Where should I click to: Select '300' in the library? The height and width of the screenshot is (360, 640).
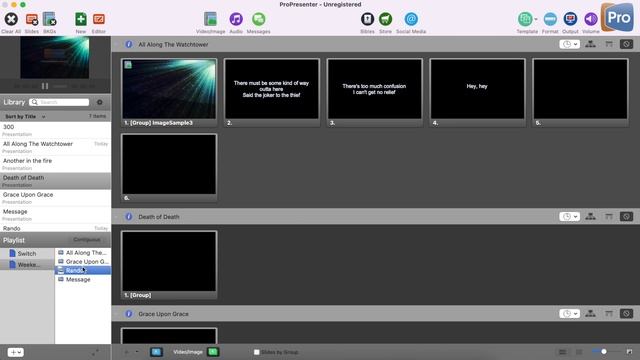pos(55,130)
